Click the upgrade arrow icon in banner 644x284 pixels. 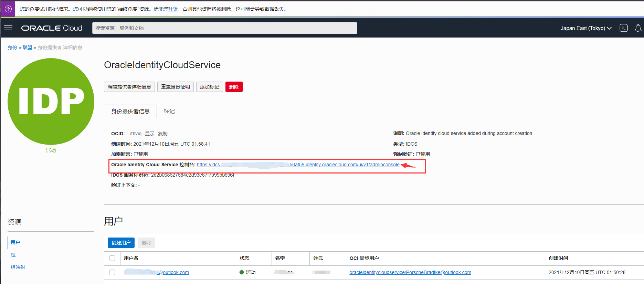[x=8, y=9]
